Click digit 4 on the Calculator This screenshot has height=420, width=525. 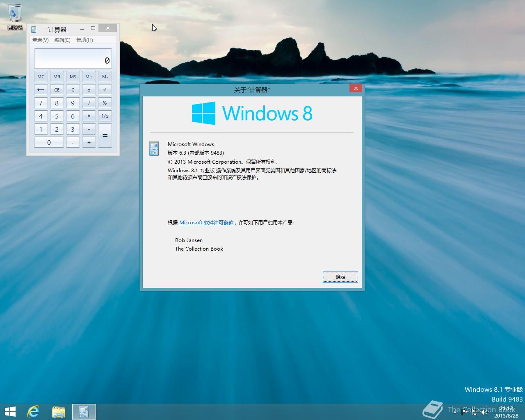click(x=41, y=116)
